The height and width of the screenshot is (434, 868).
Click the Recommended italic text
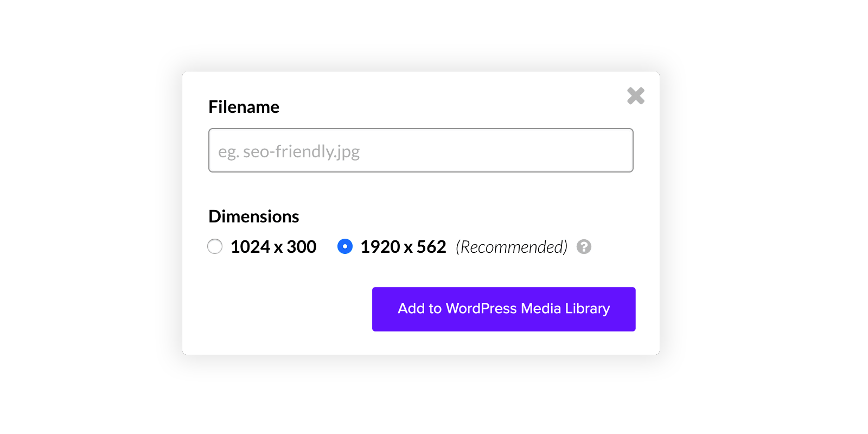pyautogui.click(x=510, y=247)
